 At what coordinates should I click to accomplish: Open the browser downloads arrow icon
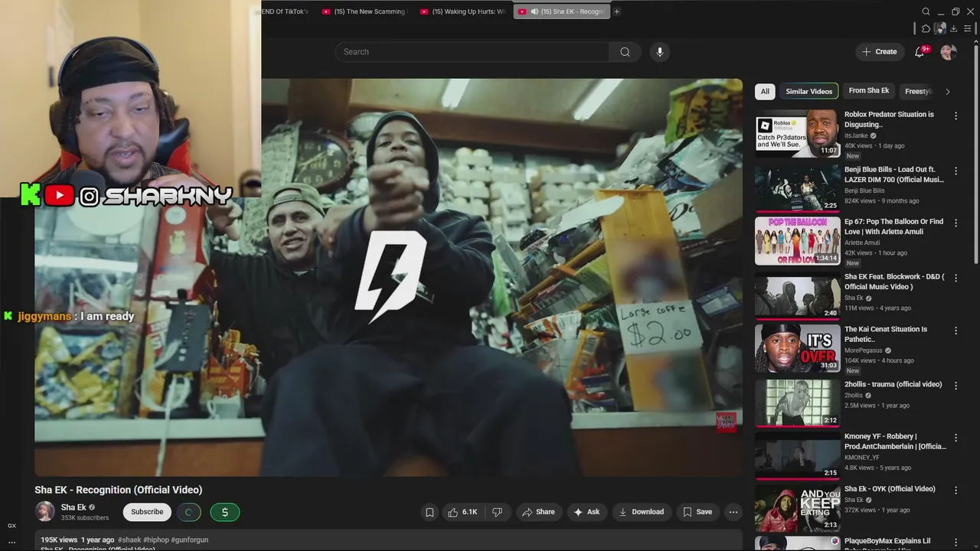click(953, 28)
